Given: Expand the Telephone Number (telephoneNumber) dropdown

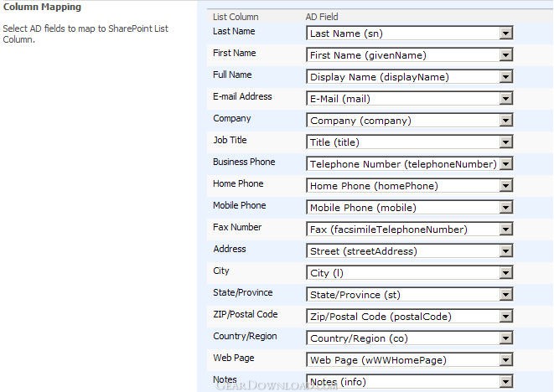Looking at the screenshot, I should pos(410,164).
